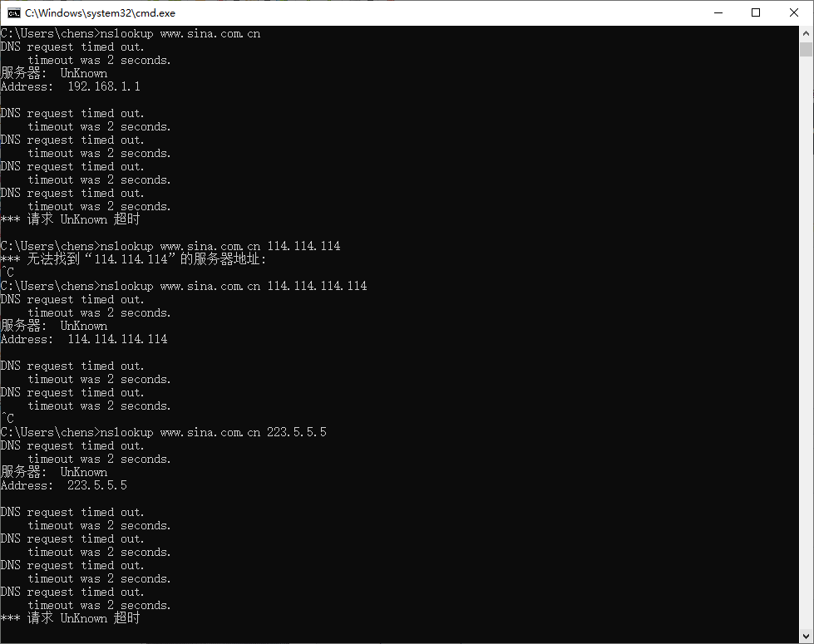Click the close window icon
This screenshot has width=814, height=644.
point(792,12)
